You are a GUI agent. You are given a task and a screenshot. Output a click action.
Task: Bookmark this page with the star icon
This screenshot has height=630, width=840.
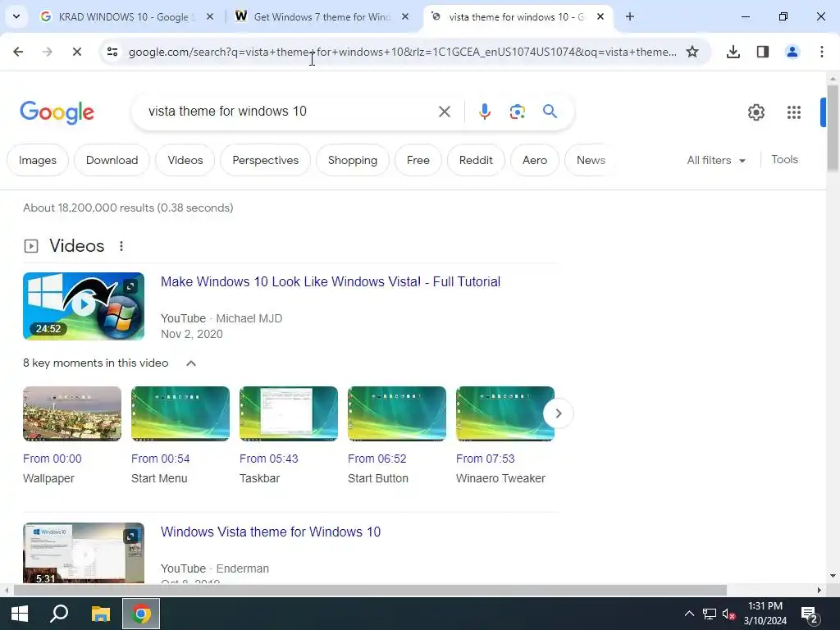[692, 52]
